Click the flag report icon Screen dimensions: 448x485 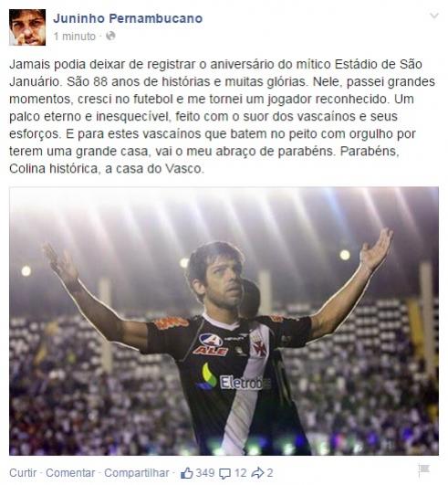coord(424,470)
